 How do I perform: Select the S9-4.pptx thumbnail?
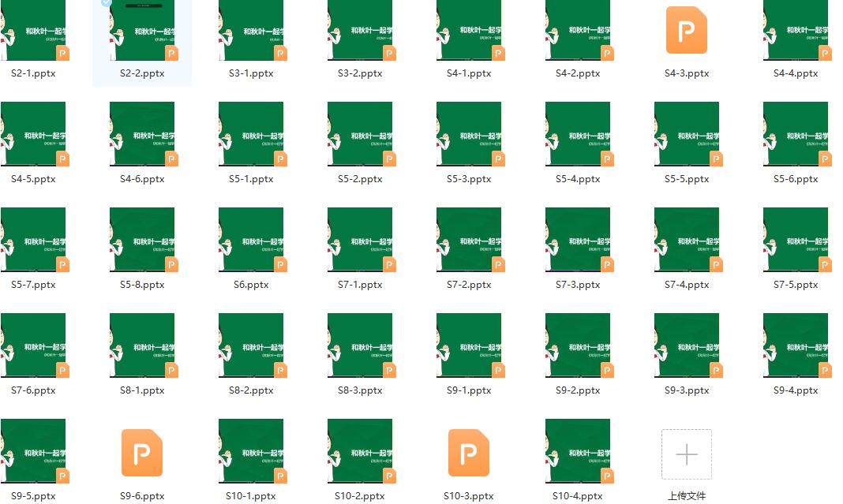tap(796, 345)
